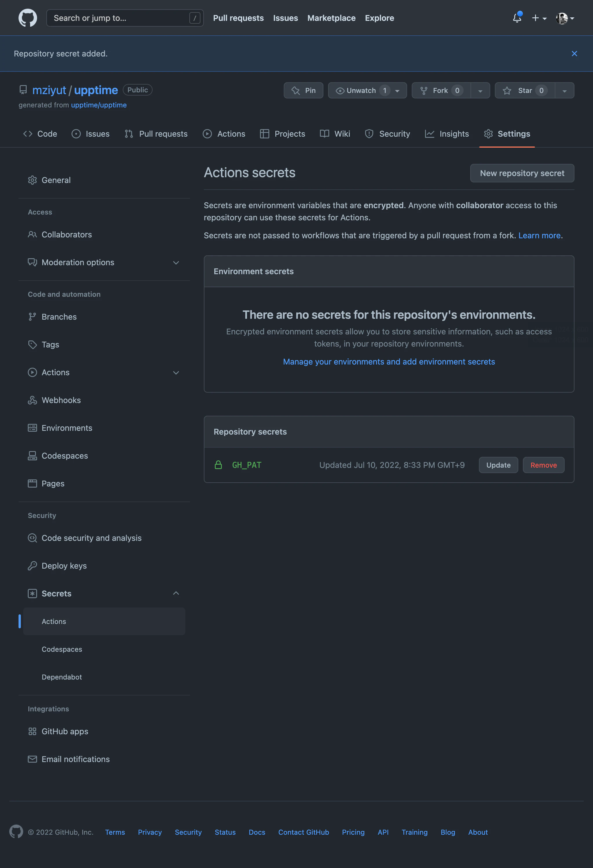Click the green lock icon beside GH_PAT
The height and width of the screenshot is (868, 593).
pos(218,465)
